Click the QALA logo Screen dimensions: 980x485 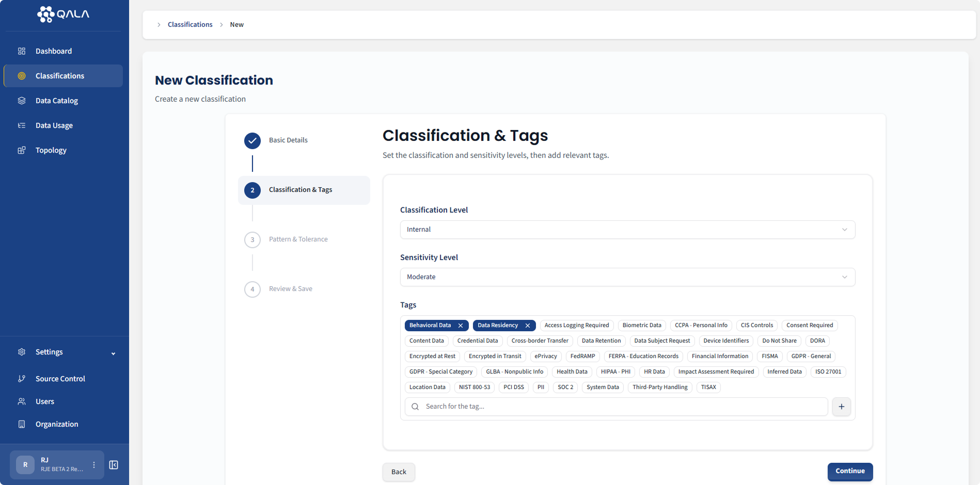(x=62, y=14)
